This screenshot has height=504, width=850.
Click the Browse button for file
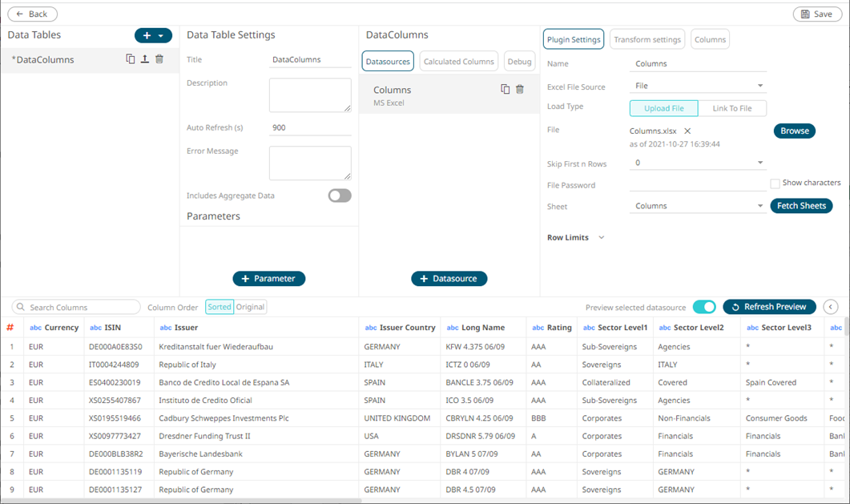794,131
